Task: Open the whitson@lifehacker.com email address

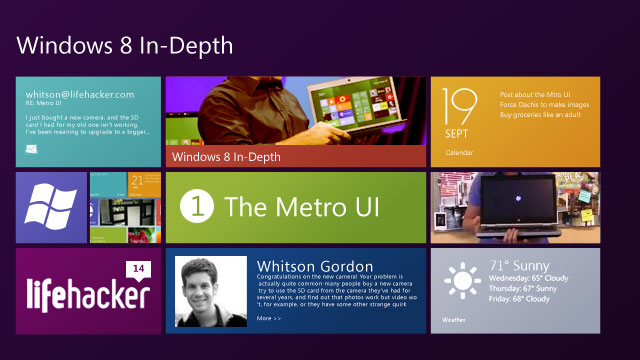Action: tap(80, 94)
